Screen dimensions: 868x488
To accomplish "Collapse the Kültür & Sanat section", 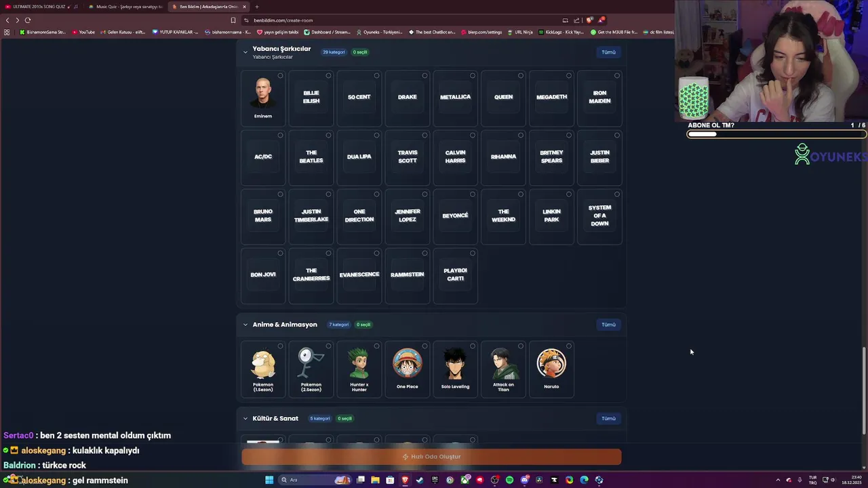I will pos(245,418).
